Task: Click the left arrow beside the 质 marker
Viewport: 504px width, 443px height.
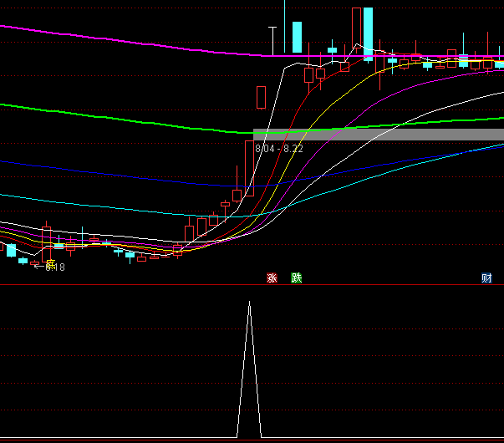Action: (x=38, y=266)
